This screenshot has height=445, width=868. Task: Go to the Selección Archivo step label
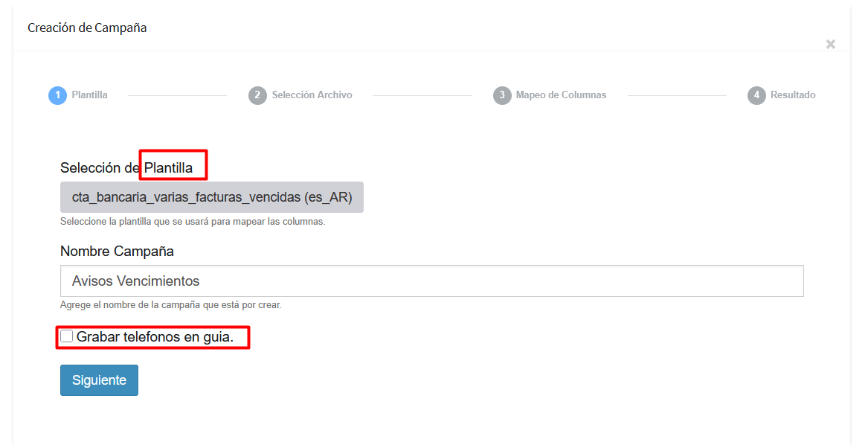pyautogui.click(x=312, y=95)
